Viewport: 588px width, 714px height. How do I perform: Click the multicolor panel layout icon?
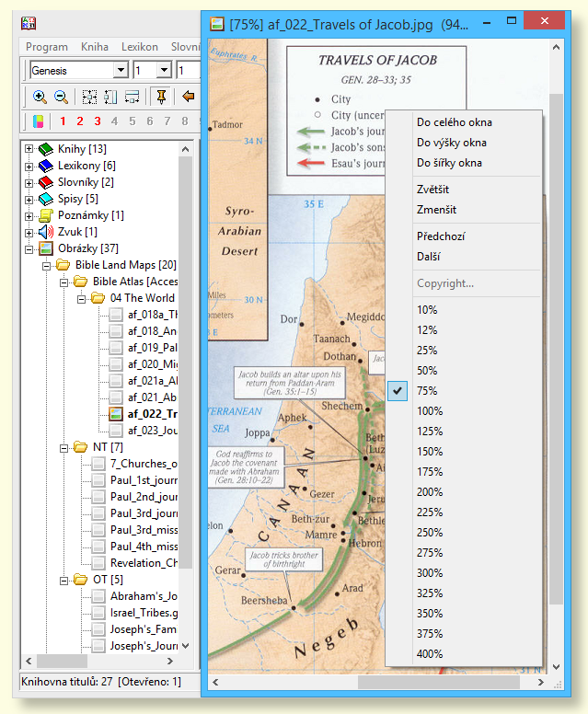pos(39,121)
